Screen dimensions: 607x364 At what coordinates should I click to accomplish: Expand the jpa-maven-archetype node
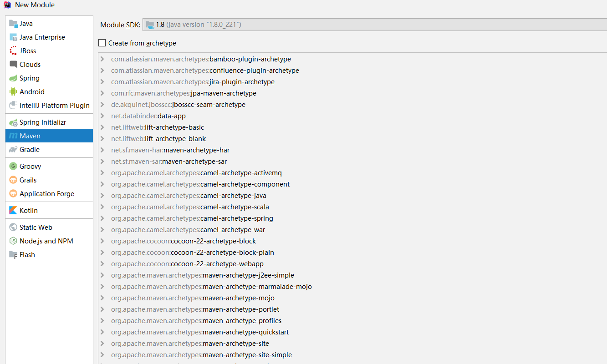(x=102, y=93)
